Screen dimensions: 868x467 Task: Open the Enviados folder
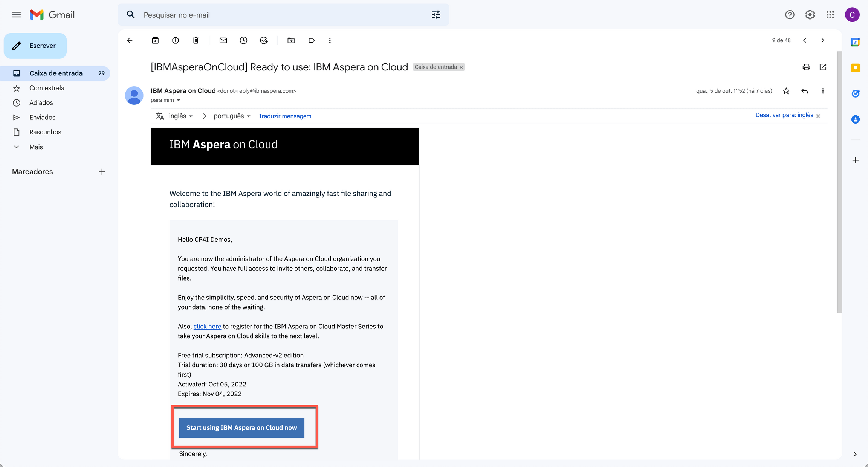42,117
